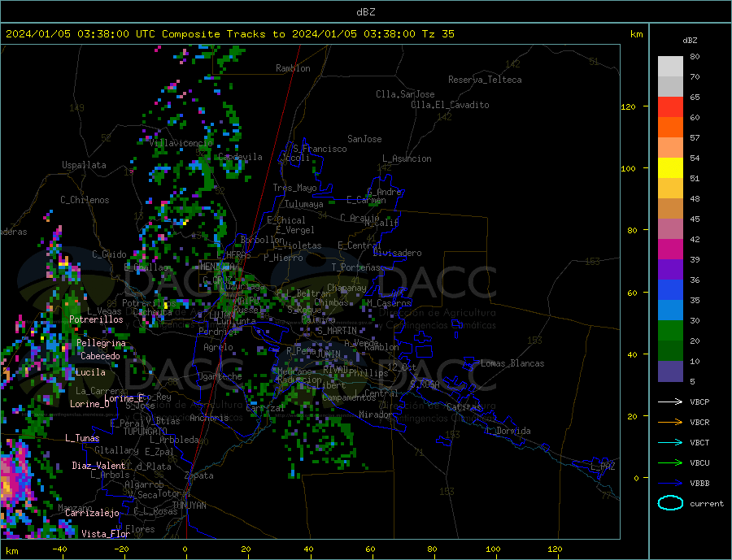Click the Agrelo map label
732x560 pixels.
pyautogui.click(x=218, y=348)
